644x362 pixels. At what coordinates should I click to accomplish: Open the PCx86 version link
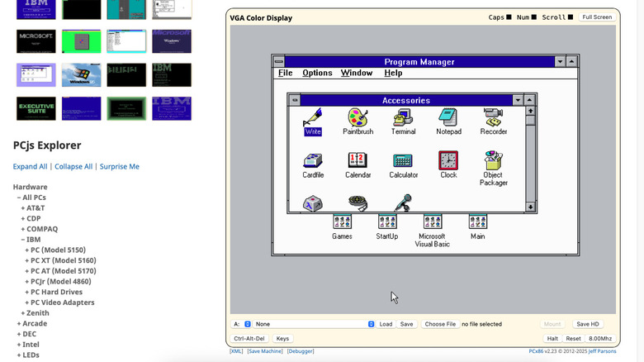[x=536, y=351]
